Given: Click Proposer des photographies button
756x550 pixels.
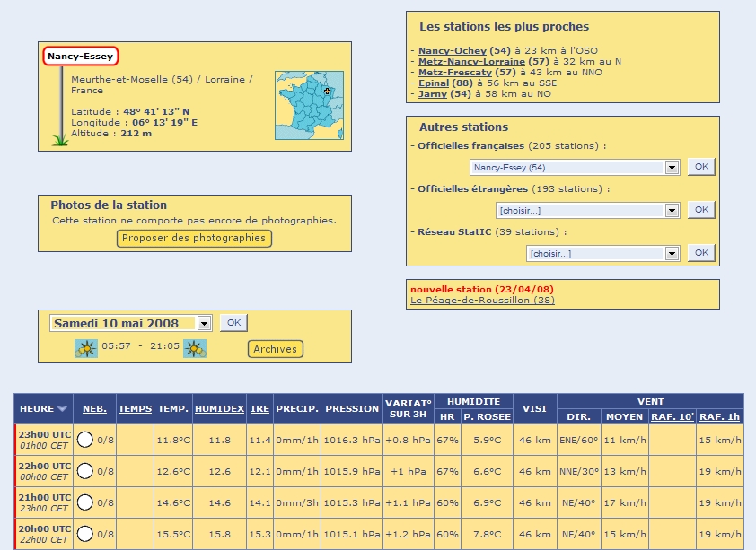Looking at the screenshot, I should point(194,238).
